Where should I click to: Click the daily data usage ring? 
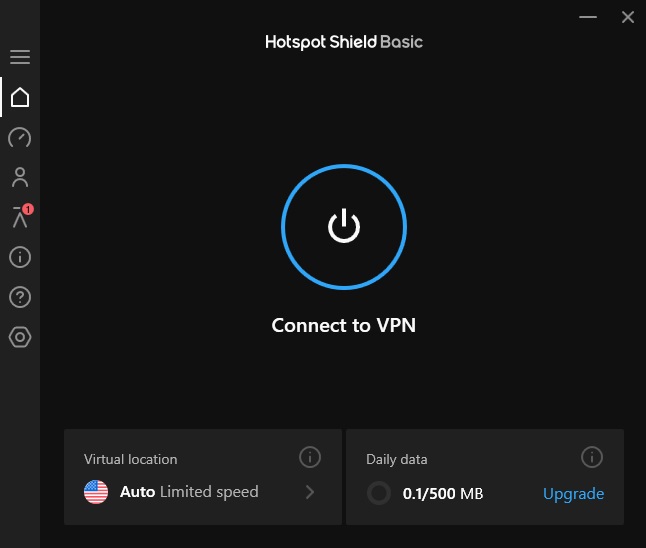coord(379,493)
